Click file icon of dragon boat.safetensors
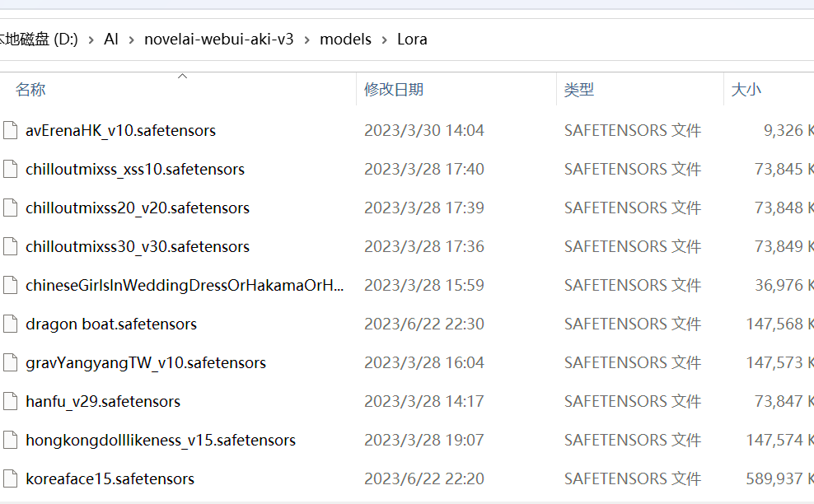This screenshot has height=504, width=814. 10,324
